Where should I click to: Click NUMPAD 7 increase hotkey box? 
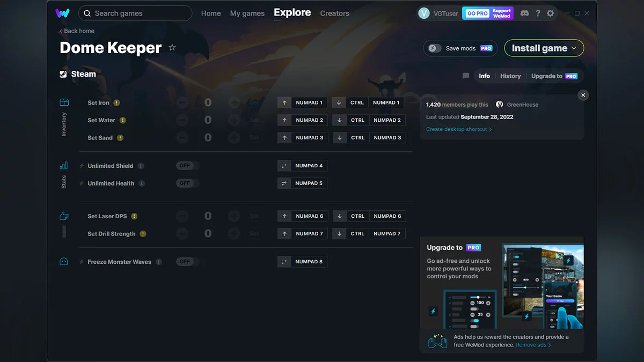(x=309, y=234)
